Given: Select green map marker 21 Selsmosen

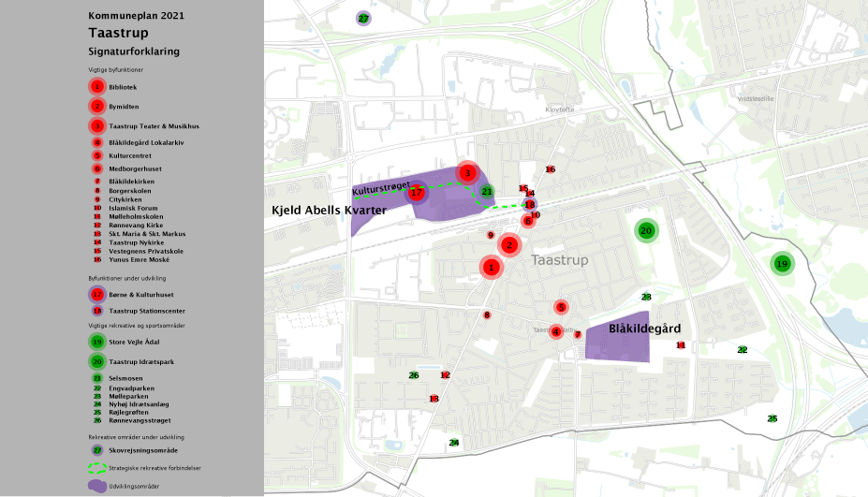Looking at the screenshot, I should tap(487, 192).
